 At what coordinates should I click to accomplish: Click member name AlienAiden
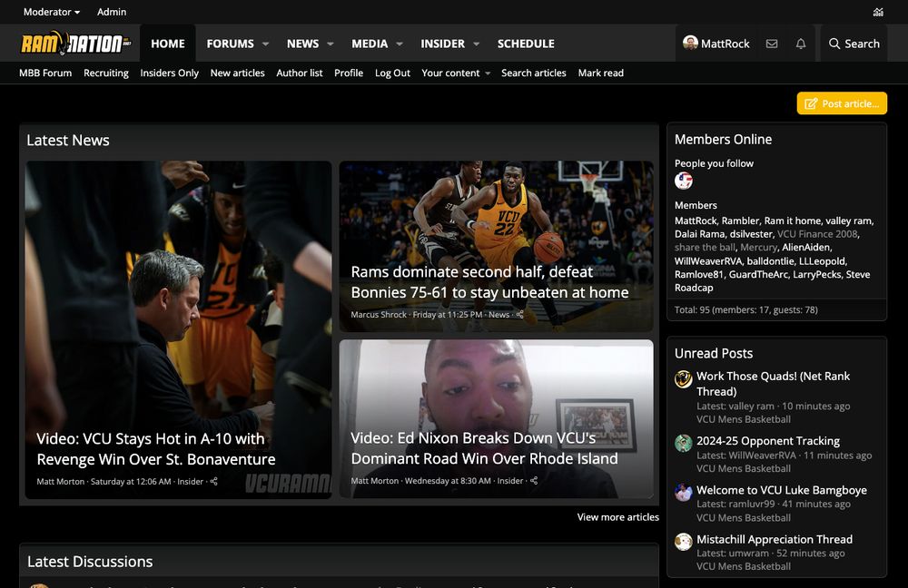806,247
